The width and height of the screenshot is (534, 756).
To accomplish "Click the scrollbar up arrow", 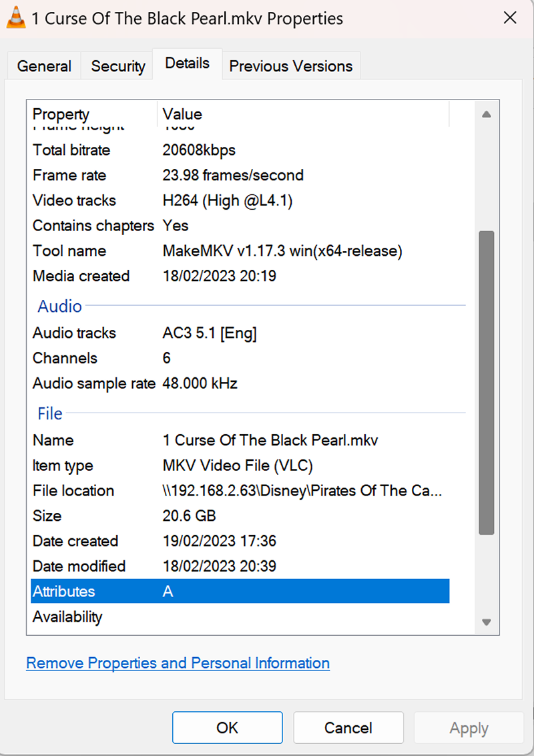I will pyautogui.click(x=487, y=115).
